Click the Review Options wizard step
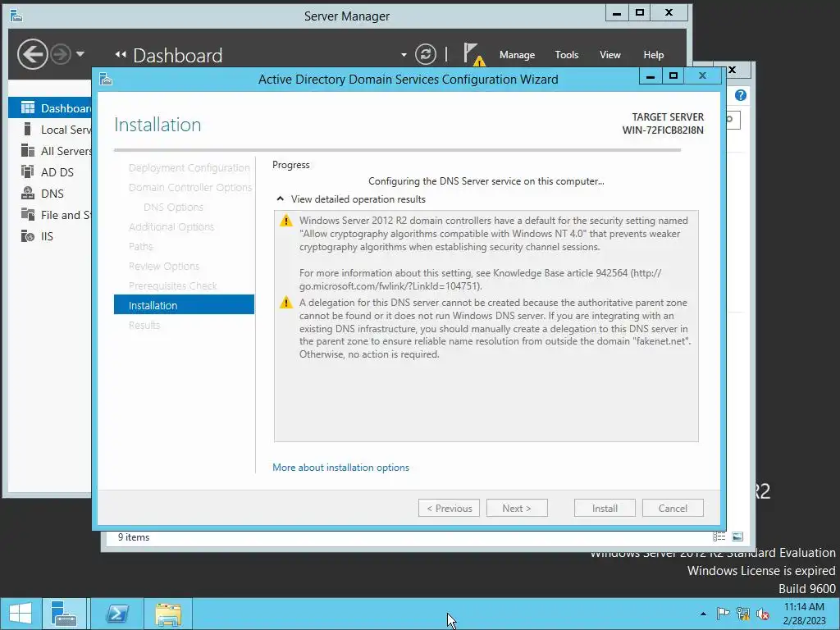The width and height of the screenshot is (840, 630). 164,267
